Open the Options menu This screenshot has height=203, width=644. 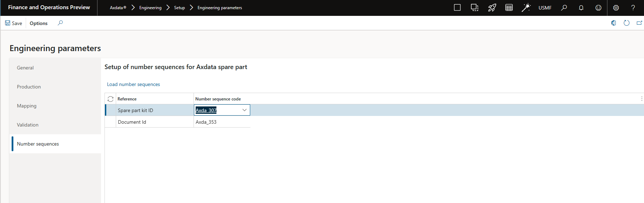[x=39, y=23]
